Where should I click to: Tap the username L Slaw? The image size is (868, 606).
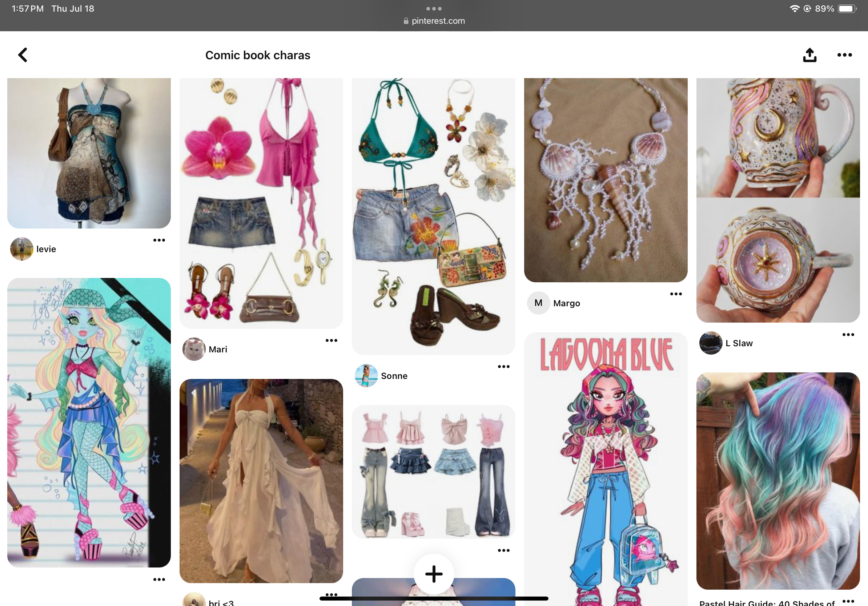coord(739,343)
